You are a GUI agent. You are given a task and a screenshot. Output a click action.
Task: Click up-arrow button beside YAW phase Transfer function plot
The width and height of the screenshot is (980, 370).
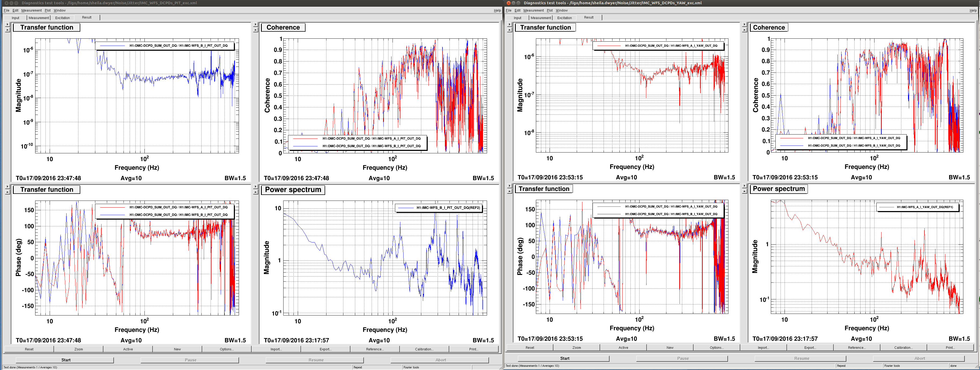point(509,191)
